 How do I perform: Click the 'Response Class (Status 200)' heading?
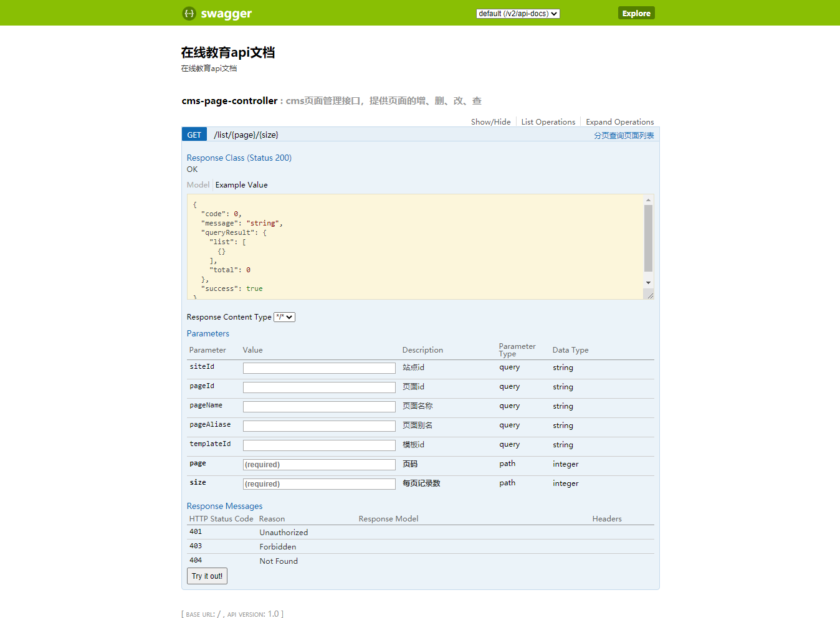pos(239,158)
